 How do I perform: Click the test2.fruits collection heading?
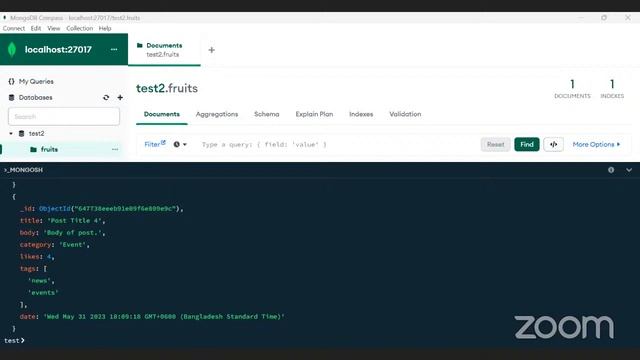pos(167,88)
